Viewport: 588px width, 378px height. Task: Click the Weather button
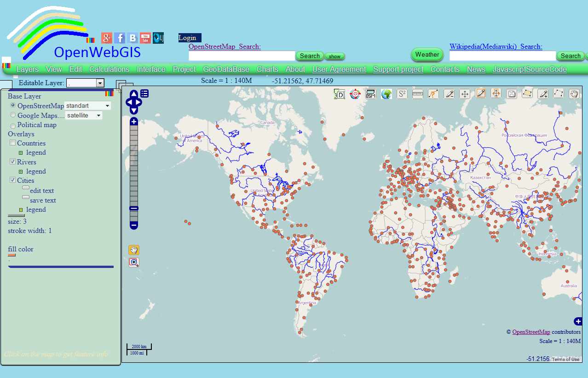tap(427, 54)
